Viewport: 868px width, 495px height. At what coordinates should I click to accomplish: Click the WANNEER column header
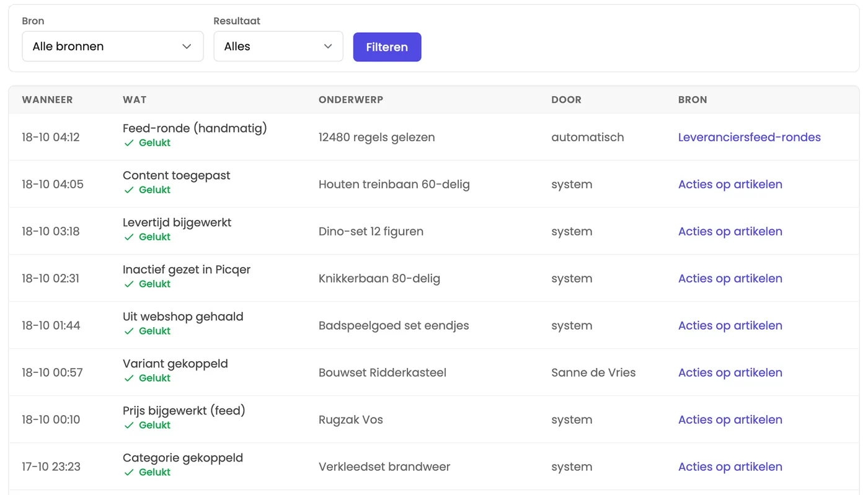[x=47, y=100]
